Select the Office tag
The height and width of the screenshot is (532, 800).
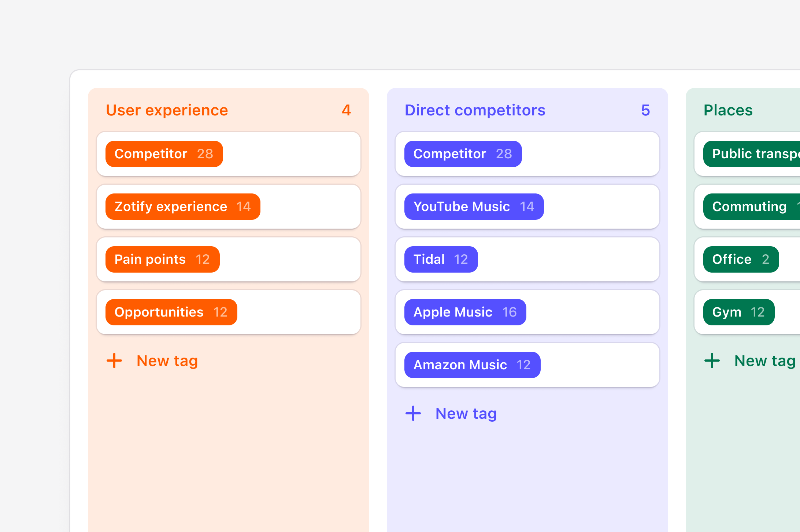coord(741,259)
